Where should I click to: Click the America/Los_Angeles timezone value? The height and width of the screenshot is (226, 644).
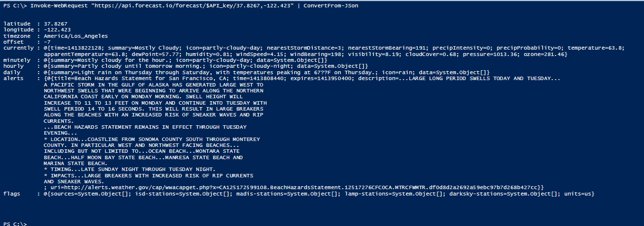pyautogui.click(x=76, y=36)
